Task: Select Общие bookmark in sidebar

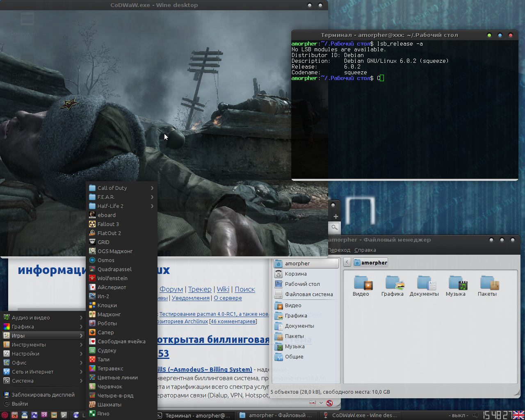Action: (306, 356)
